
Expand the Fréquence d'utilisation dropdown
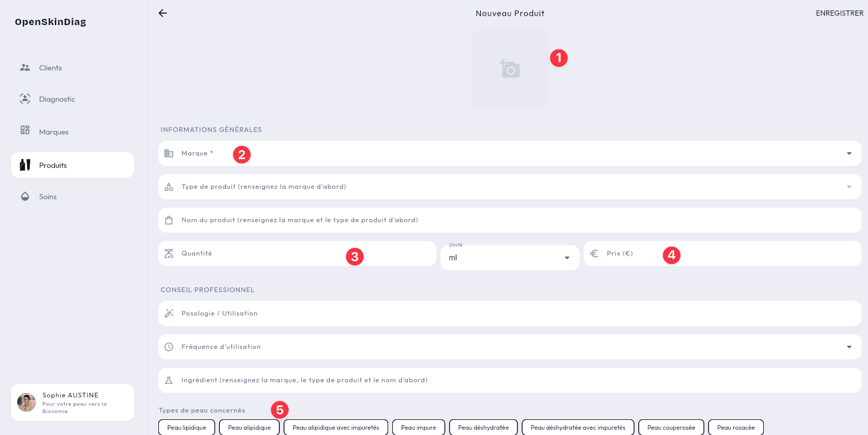[510, 347]
